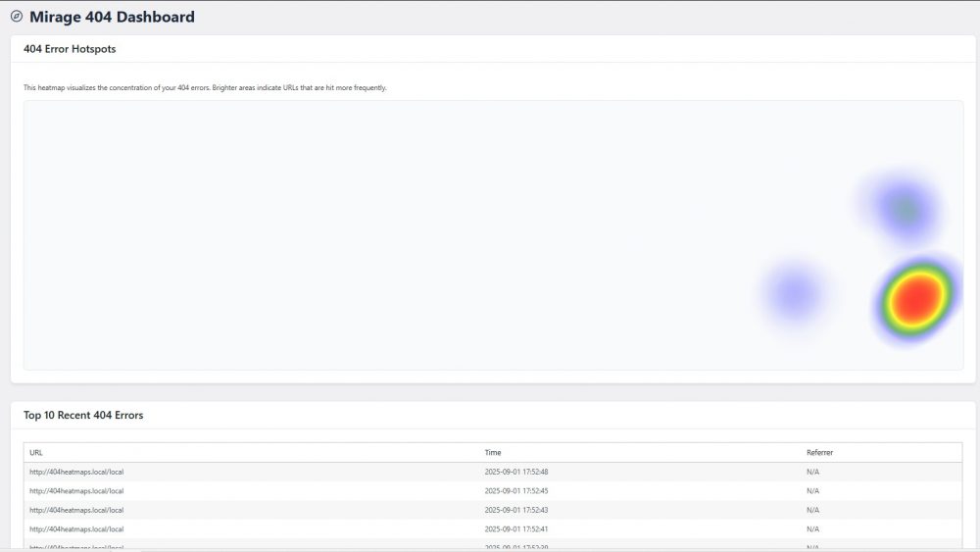Click the red center of the heatmap hotspot
The height and width of the screenshot is (552, 980).
(x=917, y=295)
